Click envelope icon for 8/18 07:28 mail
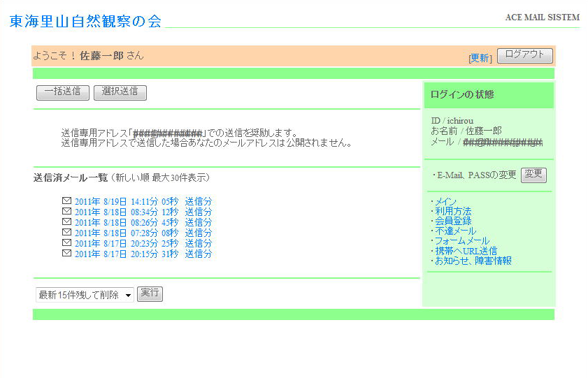Screen dimensions: 588x378 click(x=67, y=233)
